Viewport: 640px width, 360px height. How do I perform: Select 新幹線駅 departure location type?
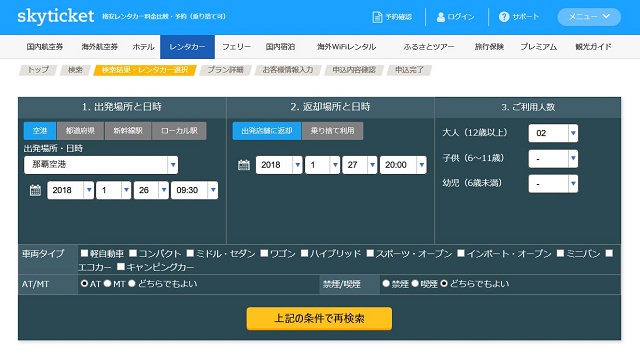click(x=128, y=131)
